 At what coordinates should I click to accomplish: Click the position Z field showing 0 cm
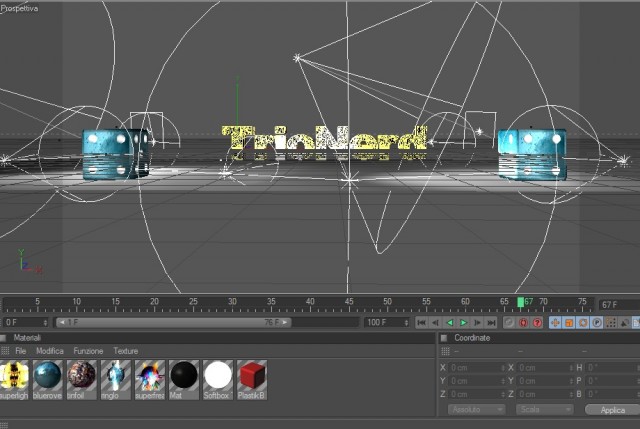(477, 395)
